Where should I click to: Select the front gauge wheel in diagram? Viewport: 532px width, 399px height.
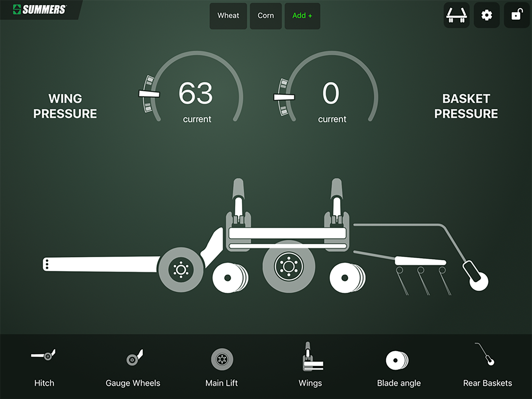(x=181, y=269)
